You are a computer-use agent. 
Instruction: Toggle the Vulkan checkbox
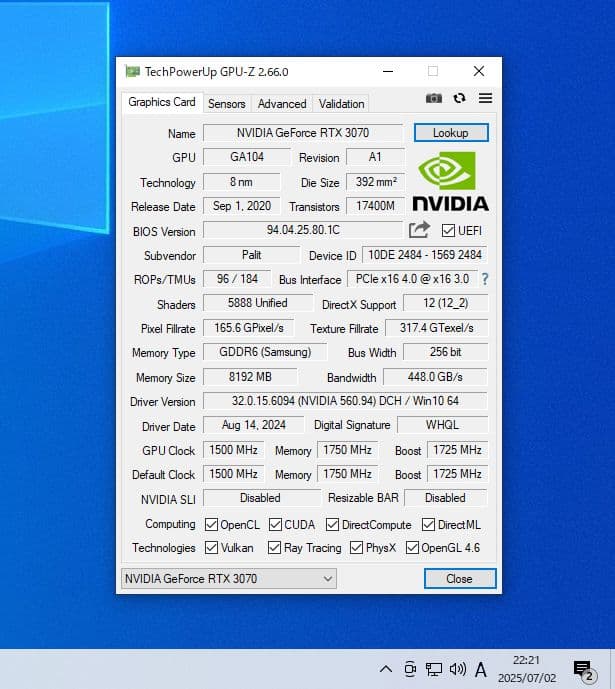coord(211,548)
